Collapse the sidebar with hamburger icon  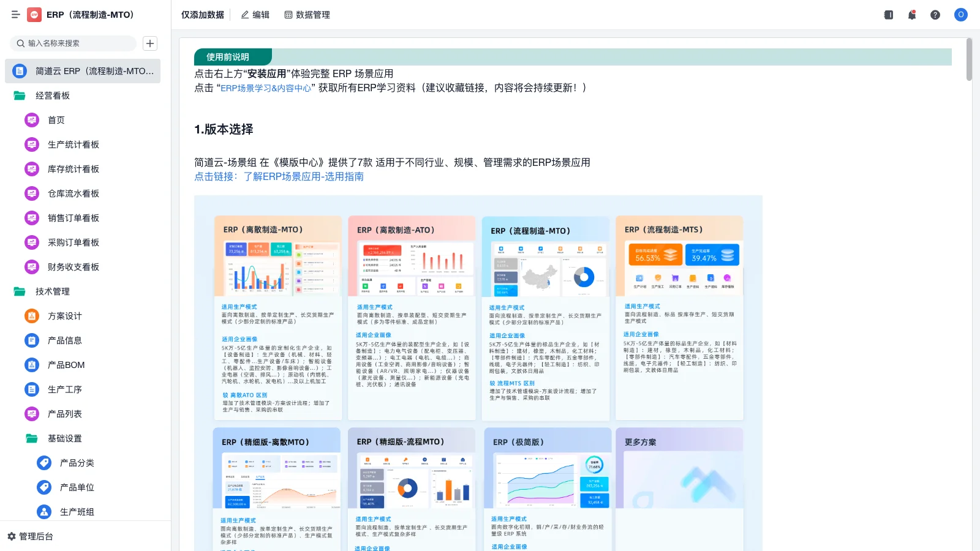(x=16, y=15)
